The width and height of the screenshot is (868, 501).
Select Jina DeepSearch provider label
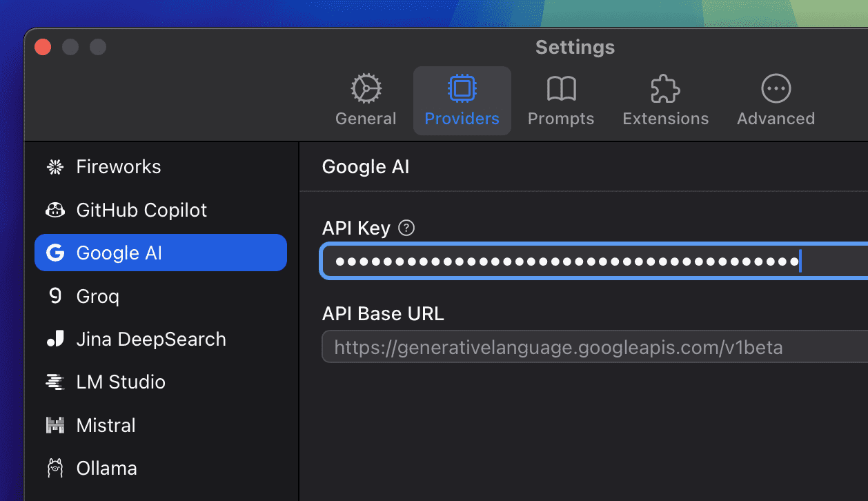click(151, 339)
